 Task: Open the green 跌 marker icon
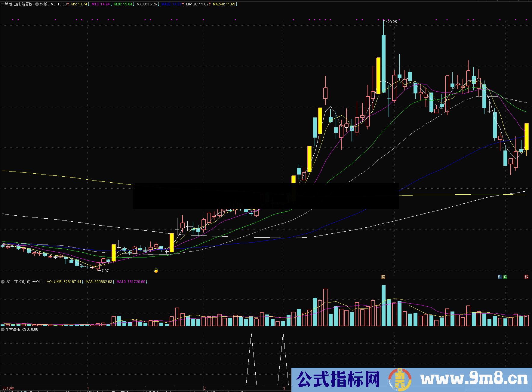pyautogui.click(x=505, y=277)
